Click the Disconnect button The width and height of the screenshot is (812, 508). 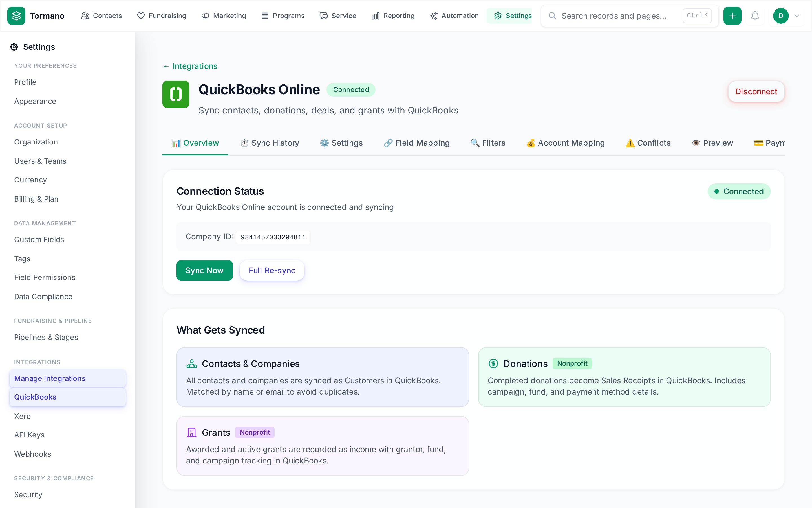pos(756,91)
